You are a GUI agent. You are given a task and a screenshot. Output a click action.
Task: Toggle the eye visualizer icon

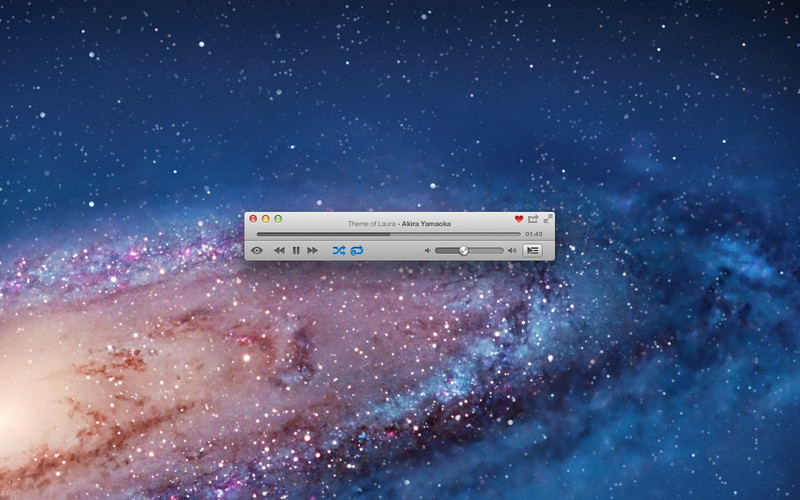[x=257, y=250]
